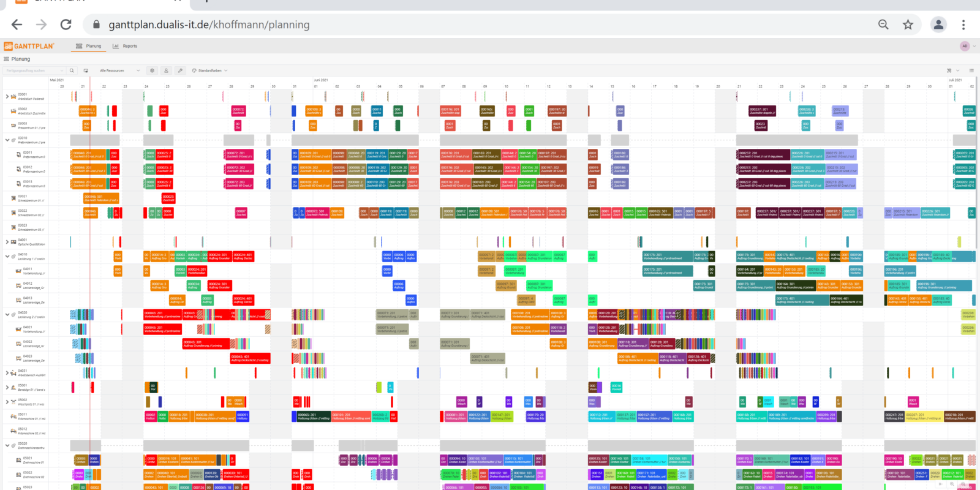Go back with browser back arrow

[17, 24]
